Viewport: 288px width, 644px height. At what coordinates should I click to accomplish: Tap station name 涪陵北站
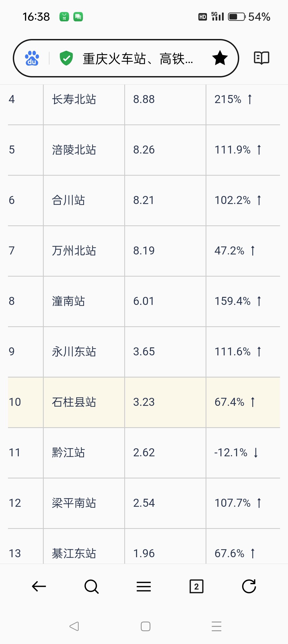[74, 150]
